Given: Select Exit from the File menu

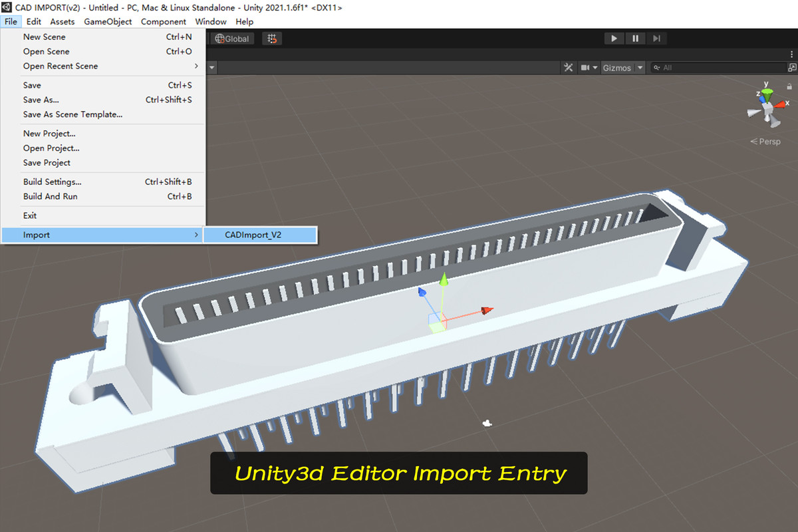Looking at the screenshot, I should pos(103,215).
